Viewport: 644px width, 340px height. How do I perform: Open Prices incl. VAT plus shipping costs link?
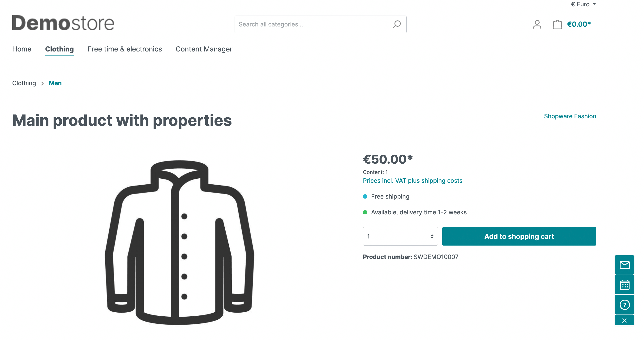point(412,181)
